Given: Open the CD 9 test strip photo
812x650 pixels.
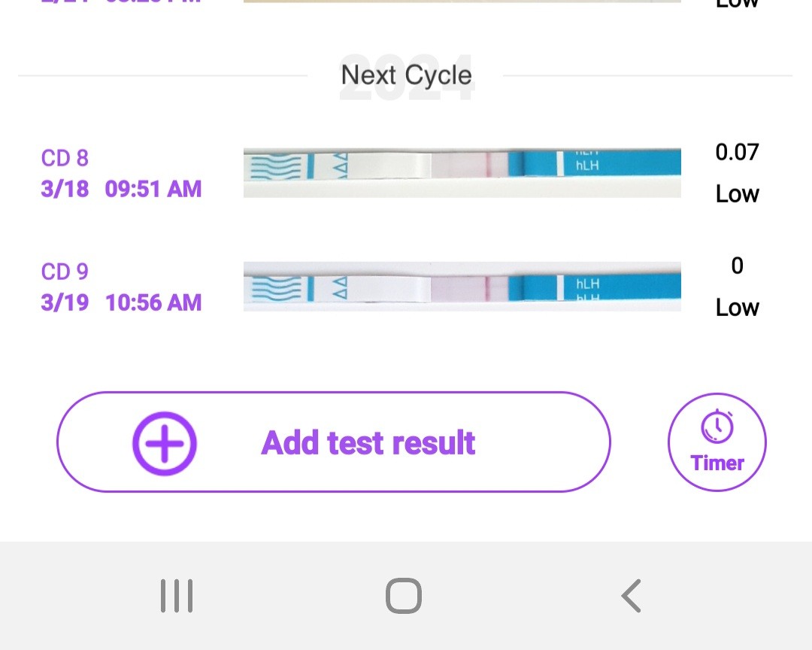Looking at the screenshot, I should click(x=462, y=287).
